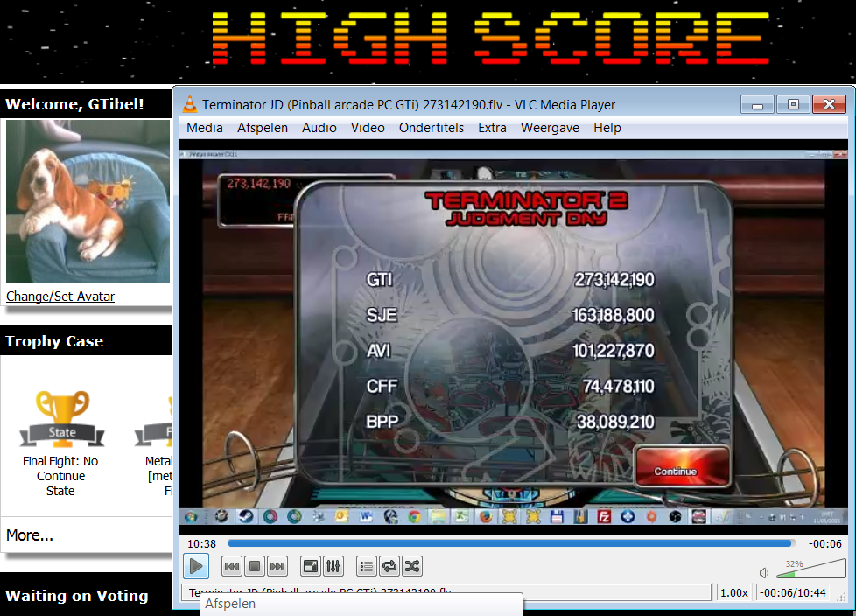This screenshot has height=616, width=856.
Task: Toggle VLC fullscreen video mode
Action: point(311,566)
